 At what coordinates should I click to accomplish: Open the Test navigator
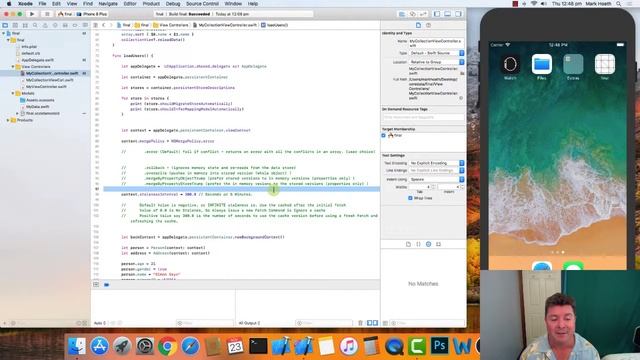[55, 25]
